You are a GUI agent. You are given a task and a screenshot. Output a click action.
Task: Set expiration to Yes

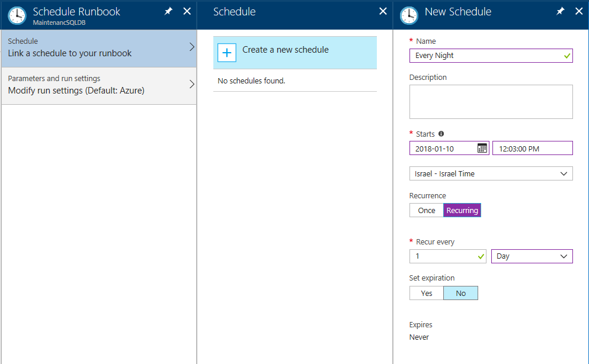click(427, 293)
